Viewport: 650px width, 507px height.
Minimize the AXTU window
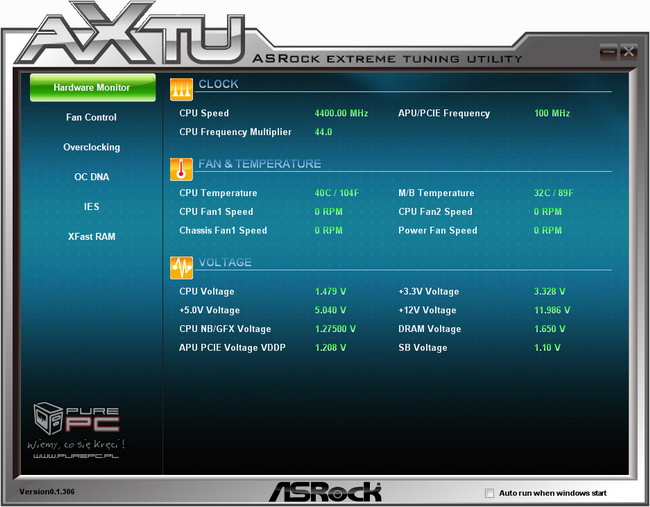[608, 52]
